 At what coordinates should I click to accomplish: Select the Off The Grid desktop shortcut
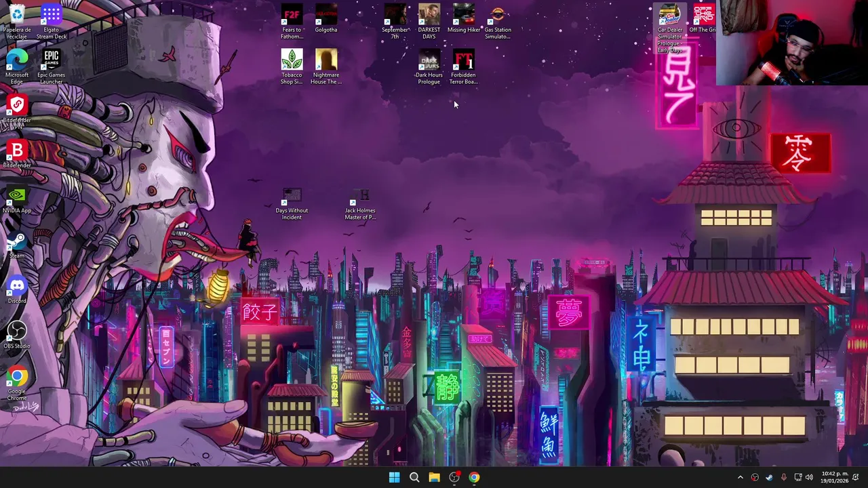pos(703,19)
